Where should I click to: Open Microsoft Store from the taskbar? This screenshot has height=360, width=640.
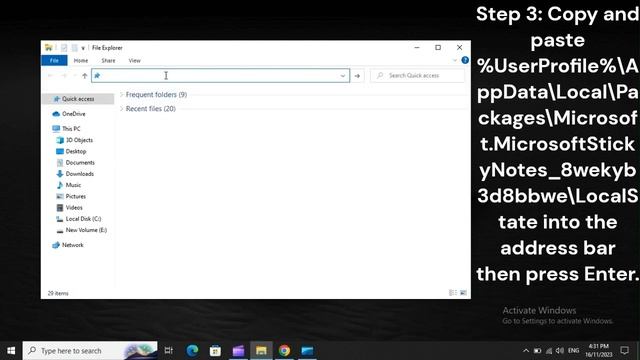coord(215,351)
